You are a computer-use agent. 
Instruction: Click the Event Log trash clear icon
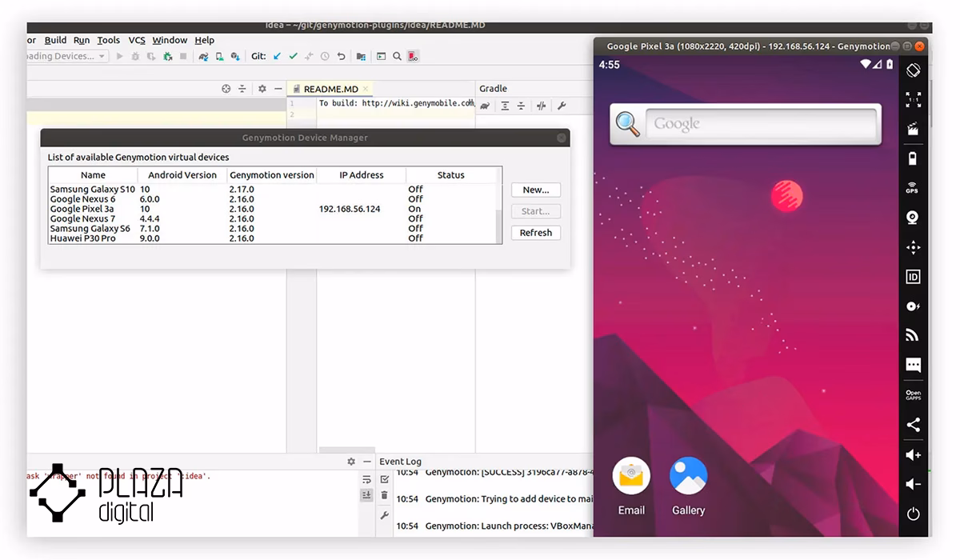[x=385, y=495]
